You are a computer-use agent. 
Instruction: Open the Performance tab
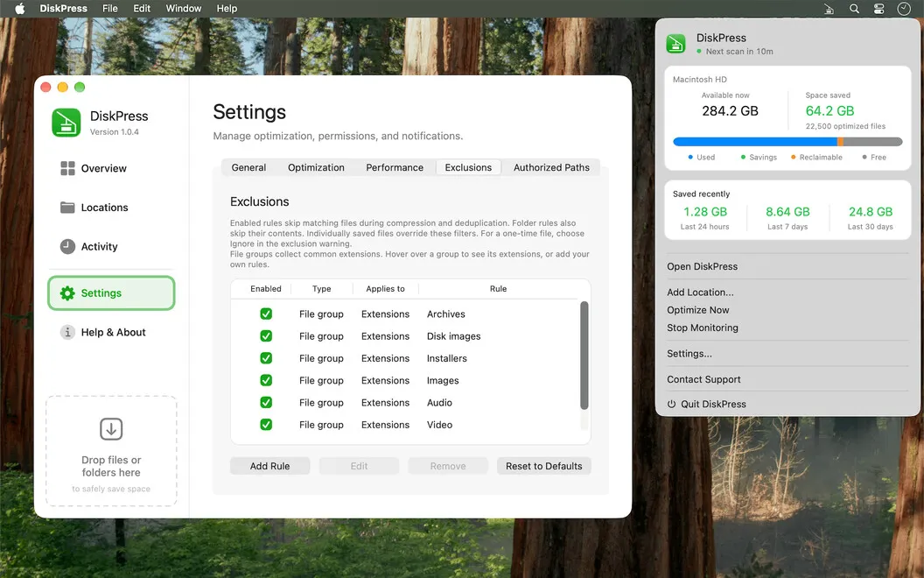[395, 167]
